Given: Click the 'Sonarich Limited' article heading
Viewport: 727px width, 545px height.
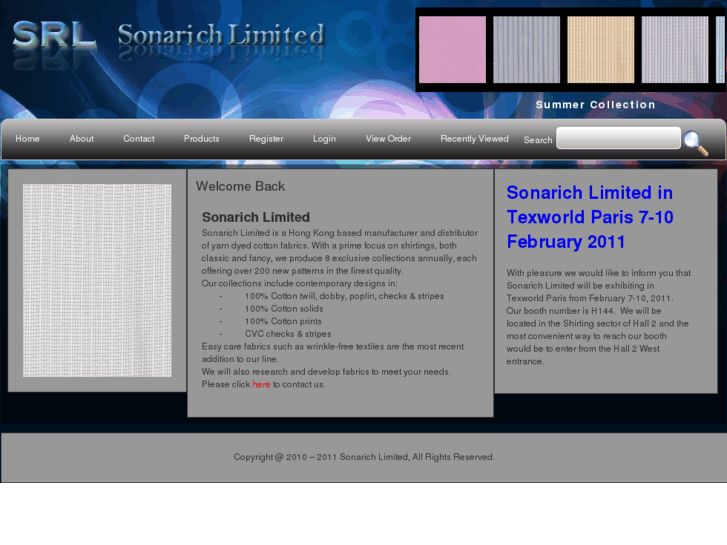Looking at the screenshot, I should click(x=256, y=217).
